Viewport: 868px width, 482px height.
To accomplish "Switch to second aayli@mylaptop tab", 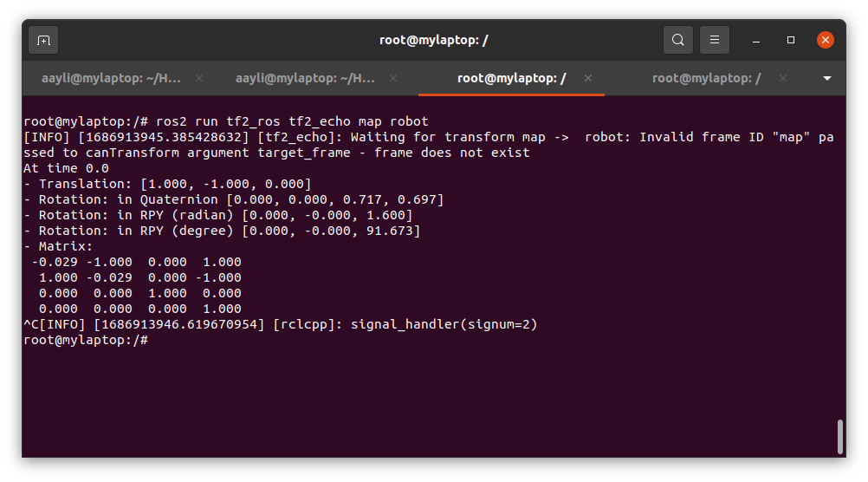I will pyautogui.click(x=305, y=79).
